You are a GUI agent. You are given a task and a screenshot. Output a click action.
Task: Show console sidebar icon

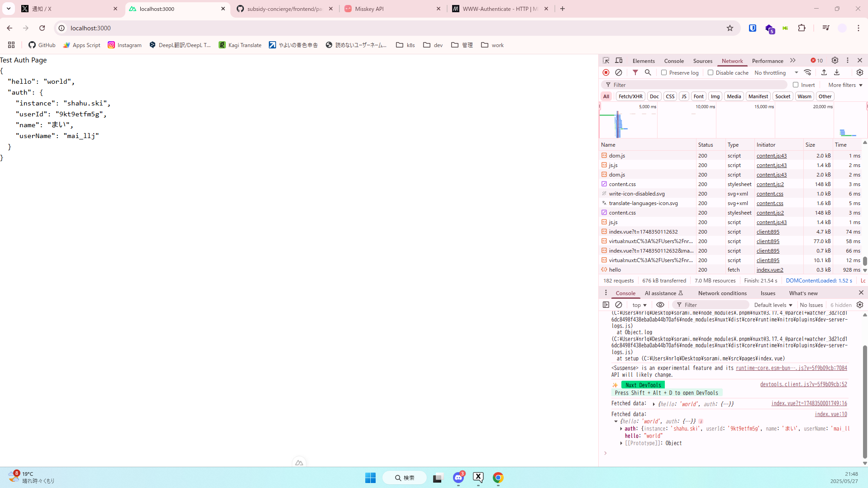point(606,305)
